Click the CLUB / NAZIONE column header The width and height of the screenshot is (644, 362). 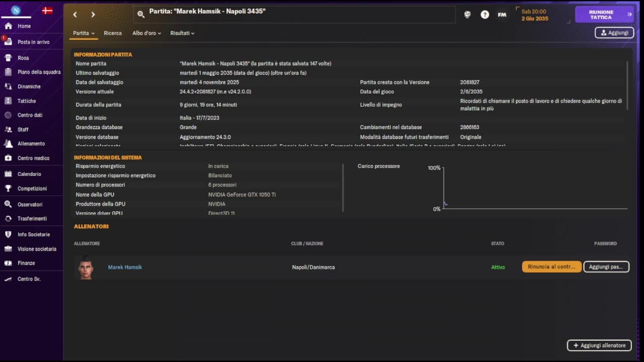coord(307,244)
